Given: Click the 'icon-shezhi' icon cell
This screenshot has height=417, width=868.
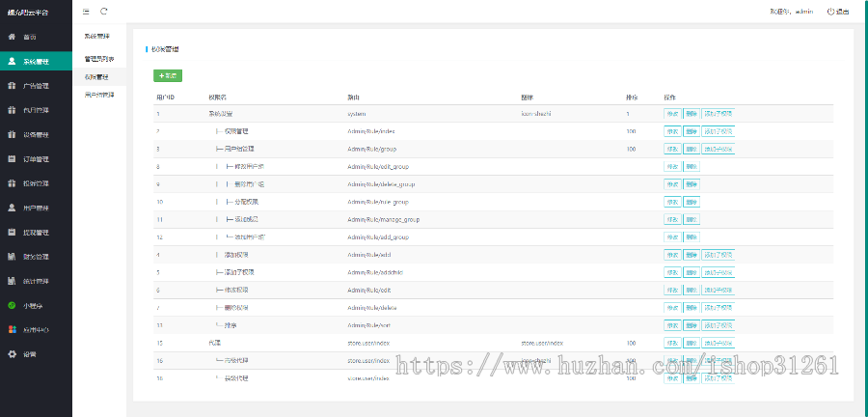Looking at the screenshot, I should click(536, 114).
